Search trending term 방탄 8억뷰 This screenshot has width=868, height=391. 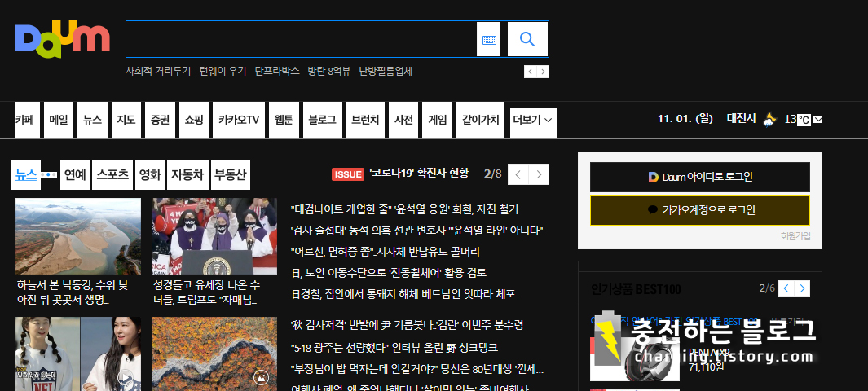(328, 72)
